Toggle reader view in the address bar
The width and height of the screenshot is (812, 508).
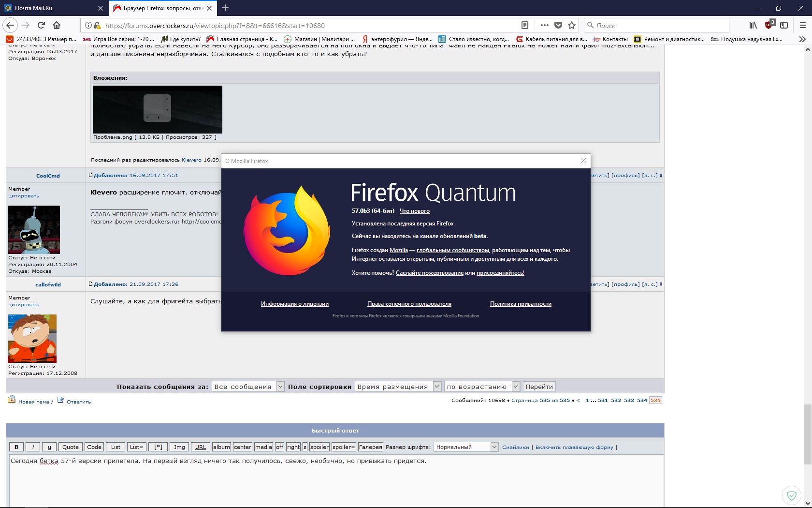point(525,25)
